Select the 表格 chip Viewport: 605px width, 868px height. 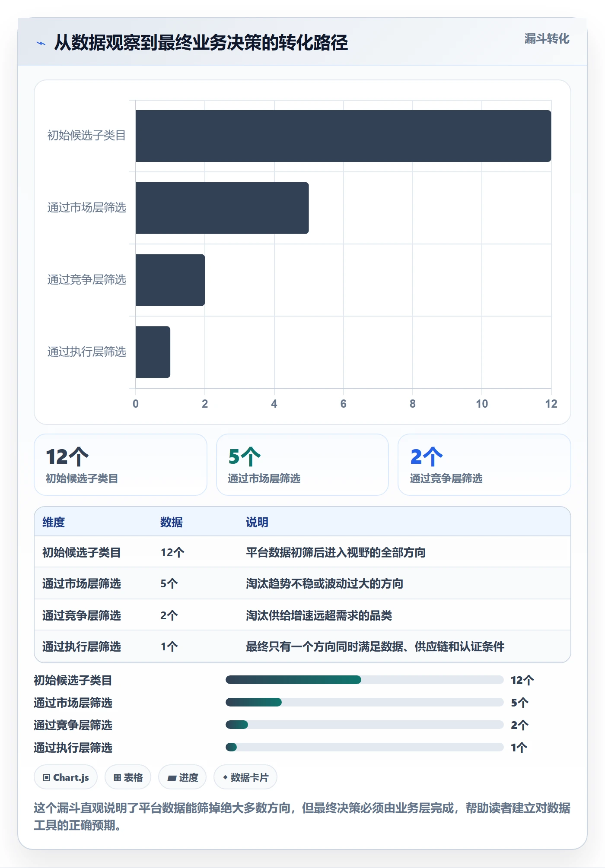click(128, 777)
